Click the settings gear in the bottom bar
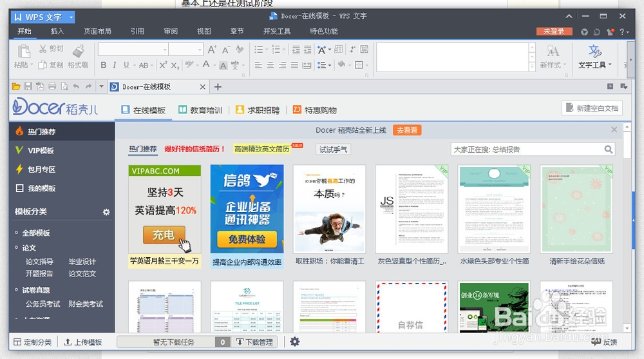The image size is (644, 359). 295,342
